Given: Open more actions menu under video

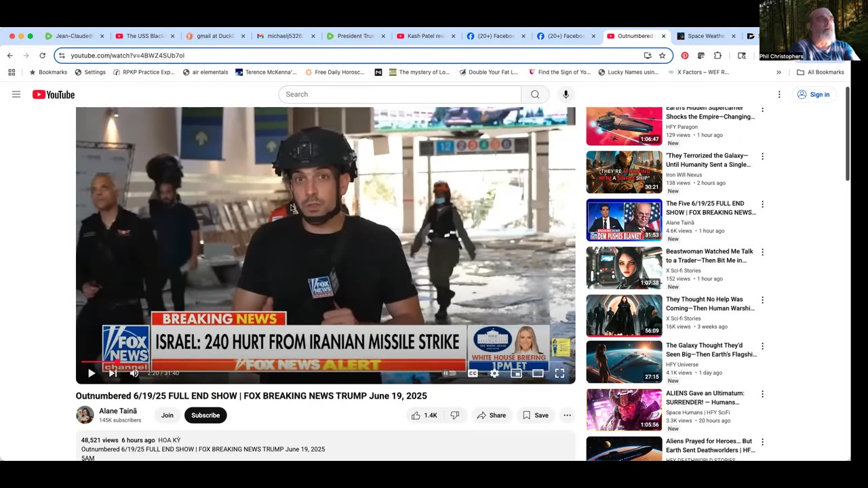Looking at the screenshot, I should click(x=567, y=415).
